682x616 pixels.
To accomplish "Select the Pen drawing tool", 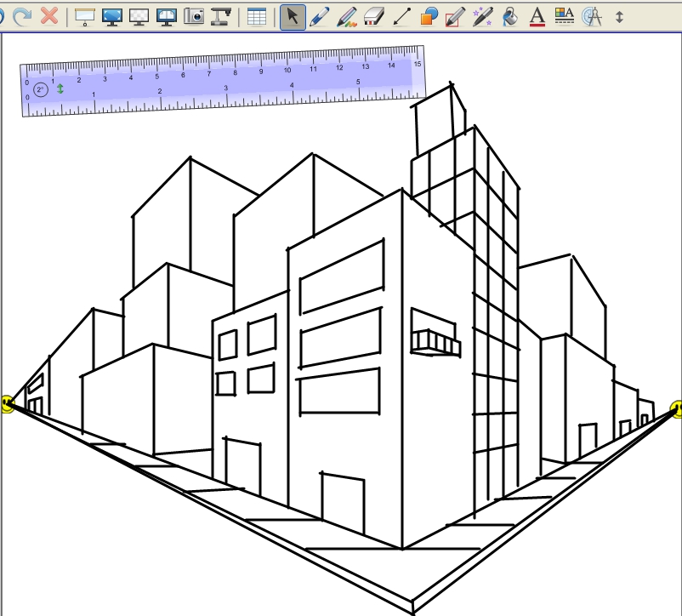I will pyautogui.click(x=321, y=15).
